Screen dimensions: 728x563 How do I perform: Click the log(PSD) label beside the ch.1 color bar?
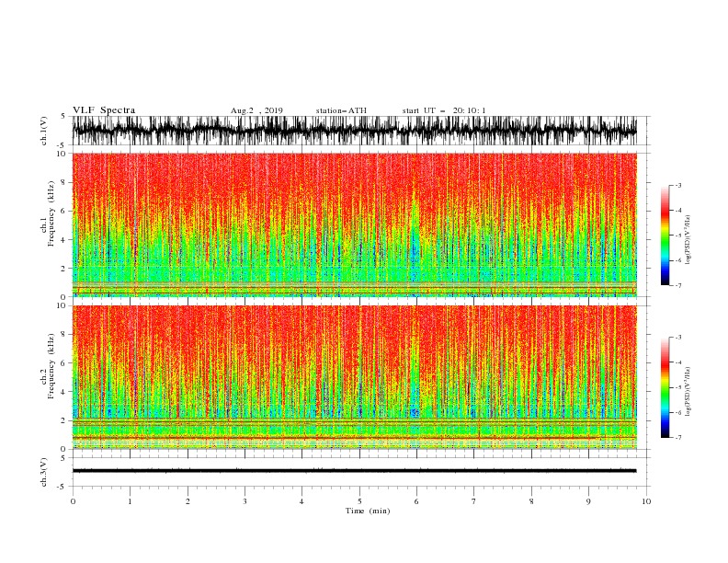(688, 240)
